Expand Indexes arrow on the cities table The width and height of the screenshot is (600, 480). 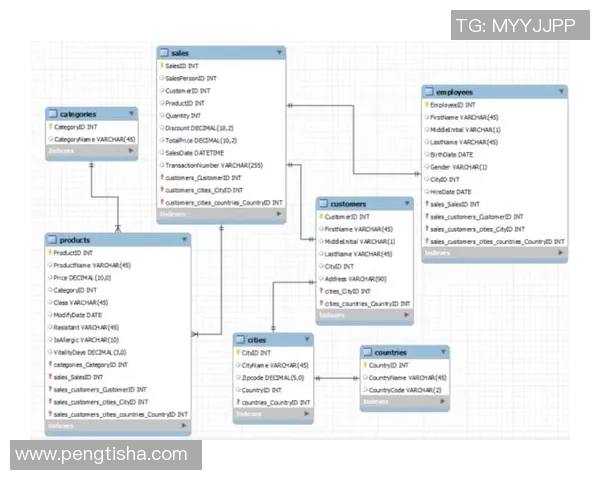click(307, 415)
